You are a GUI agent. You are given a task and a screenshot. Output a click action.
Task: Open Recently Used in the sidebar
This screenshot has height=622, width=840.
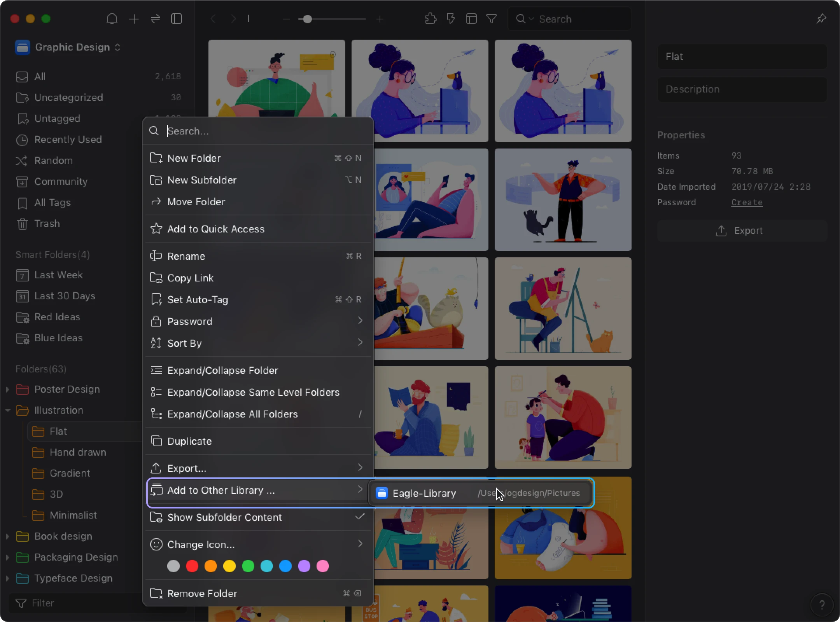pyautogui.click(x=77, y=140)
